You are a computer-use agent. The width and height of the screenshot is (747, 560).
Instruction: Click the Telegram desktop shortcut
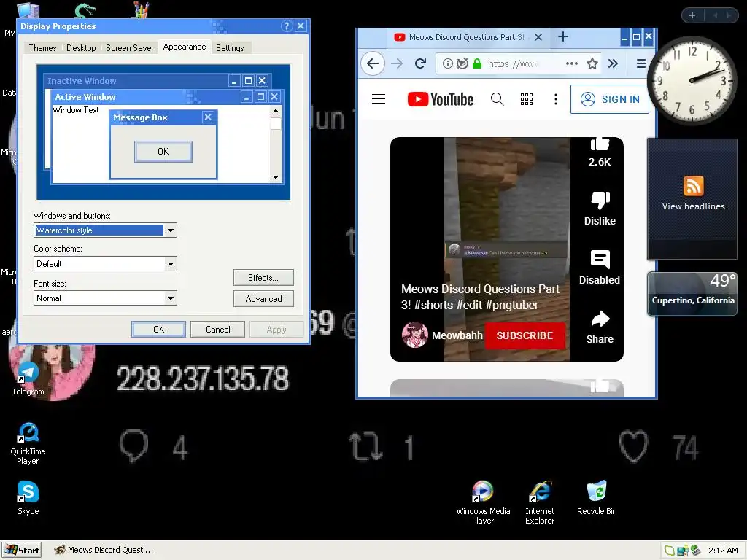28,379
